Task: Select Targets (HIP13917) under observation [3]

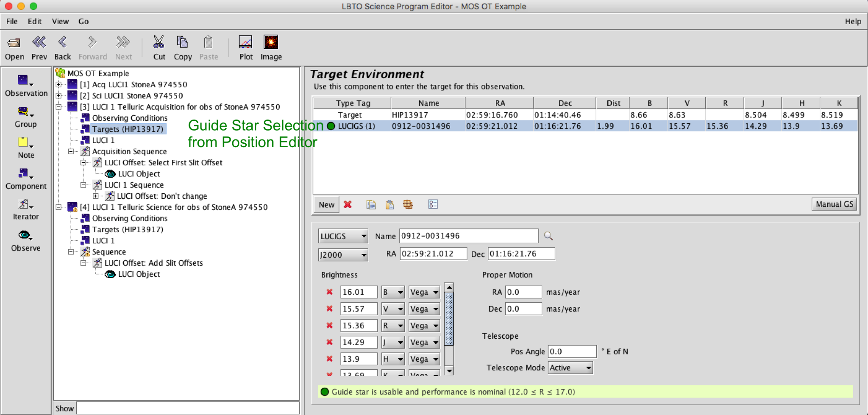Action: (x=128, y=129)
